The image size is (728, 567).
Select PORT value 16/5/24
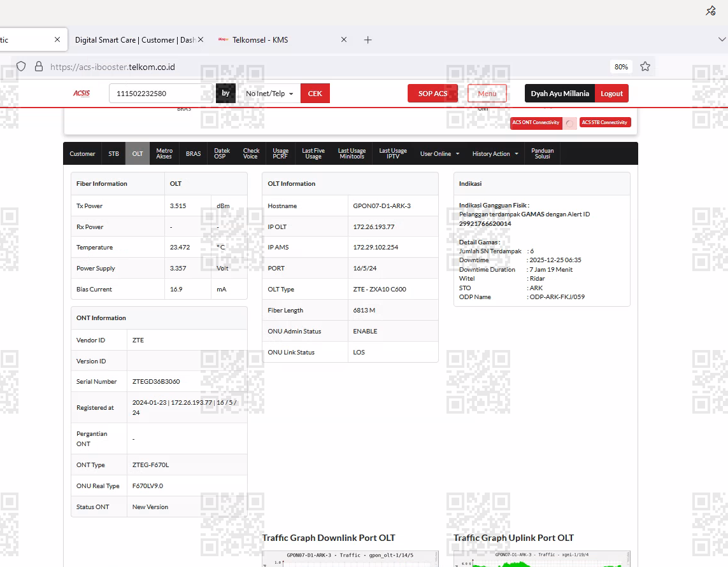(x=364, y=268)
